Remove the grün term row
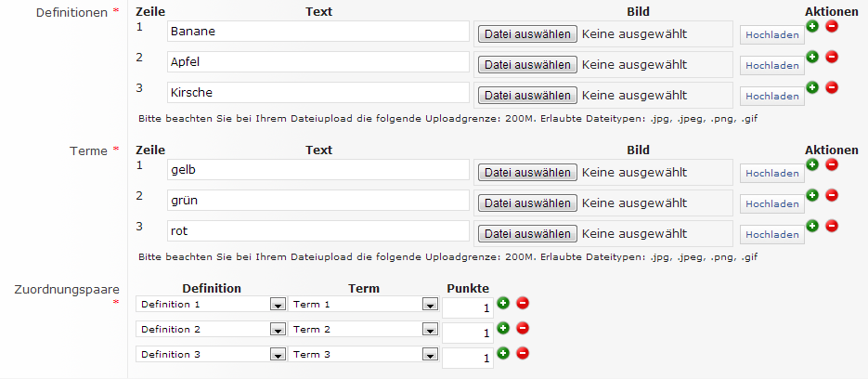 [x=831, y=195]
